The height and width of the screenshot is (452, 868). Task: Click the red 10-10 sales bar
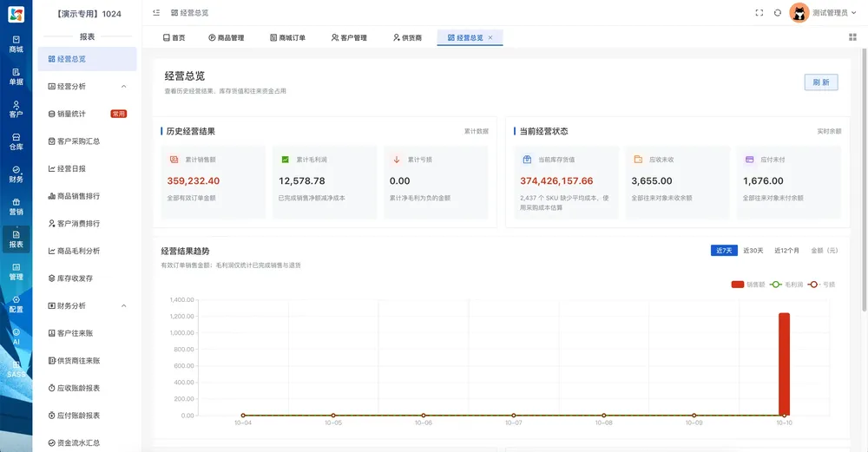784,364
